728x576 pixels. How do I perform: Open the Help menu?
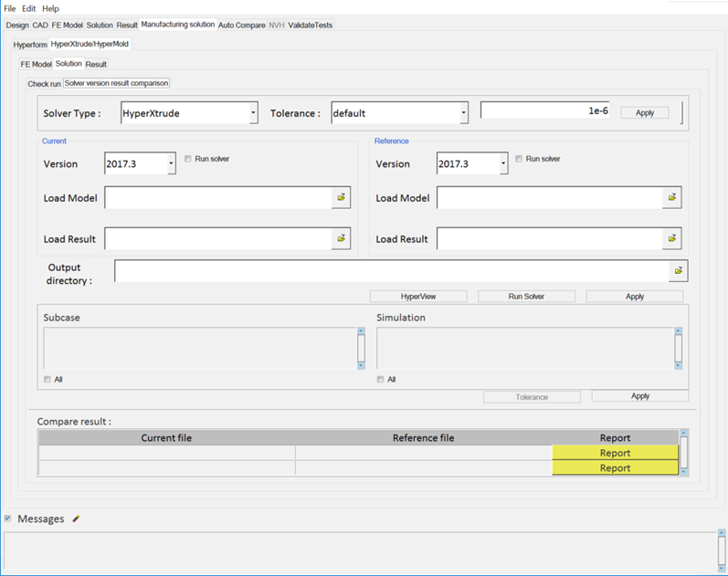pos(50,8)
